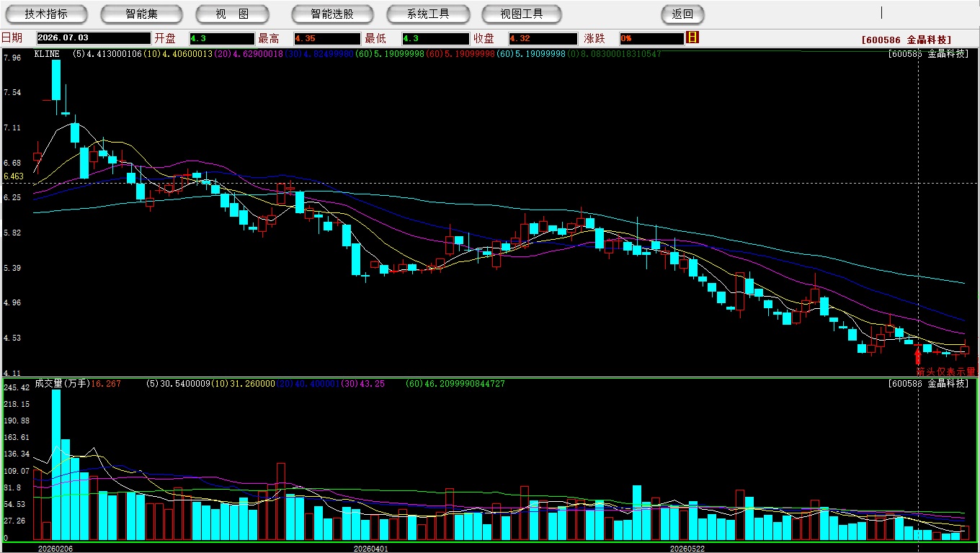Click the [600586 金晶科技] label in the volume panel
The height and width of the screenshot is (553, 980).
coord(929,384)
